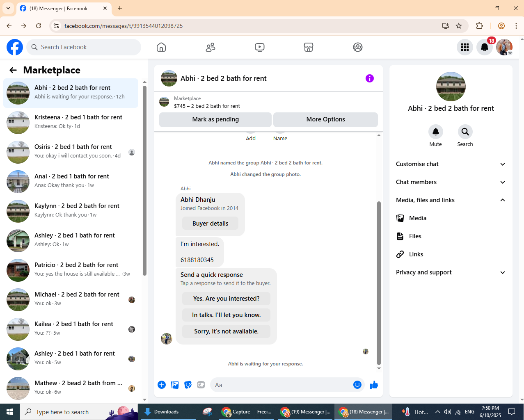524x420 pixels.
Task: Open Kristeena 2 bed 1 bath conversation
Action: [x=71, y=123]
